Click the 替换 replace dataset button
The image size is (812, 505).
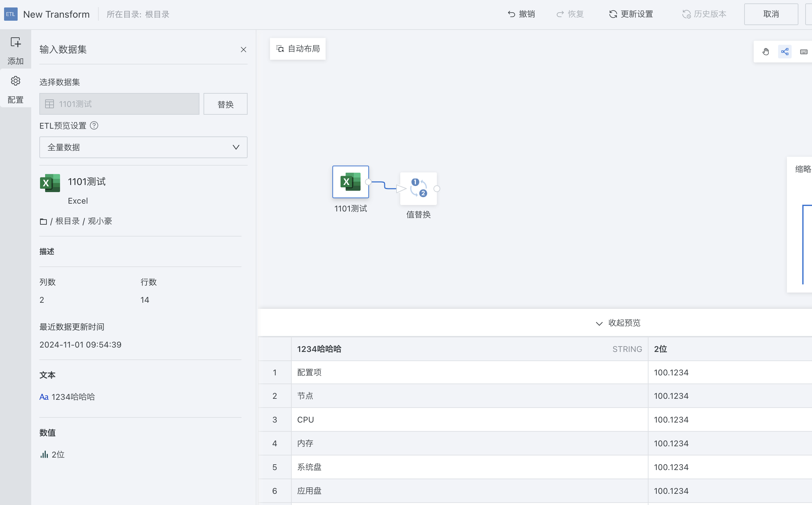point(226,104)
